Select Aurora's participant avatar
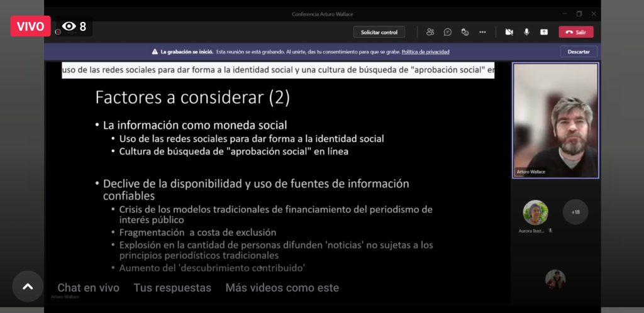 click(535, 212)
